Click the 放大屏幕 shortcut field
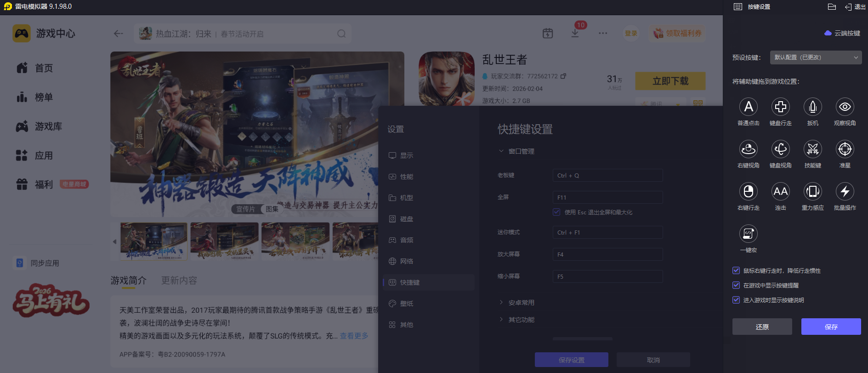This screenshot has height=373, width=868. pyautogui.click(x=607, y=254)
